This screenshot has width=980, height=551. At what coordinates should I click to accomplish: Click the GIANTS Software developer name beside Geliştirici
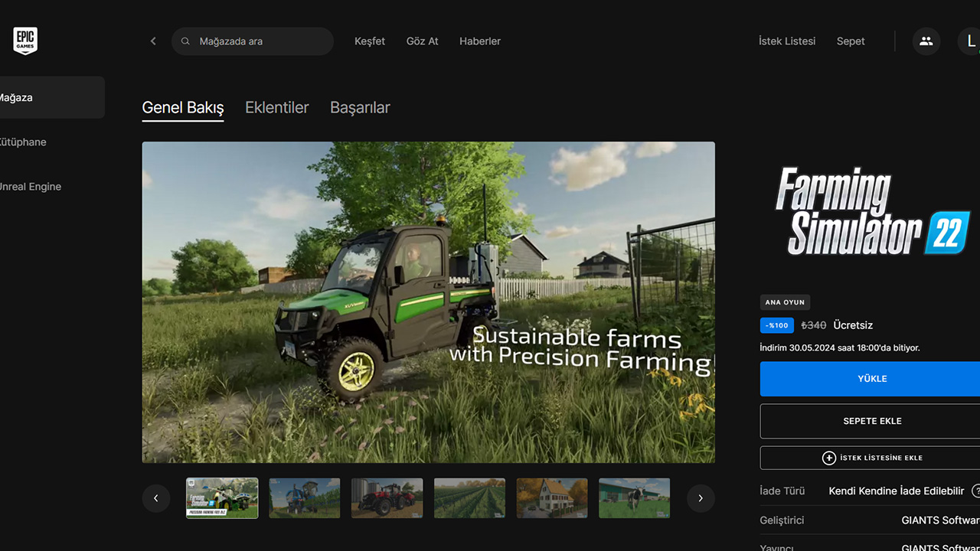click(941, 520)
